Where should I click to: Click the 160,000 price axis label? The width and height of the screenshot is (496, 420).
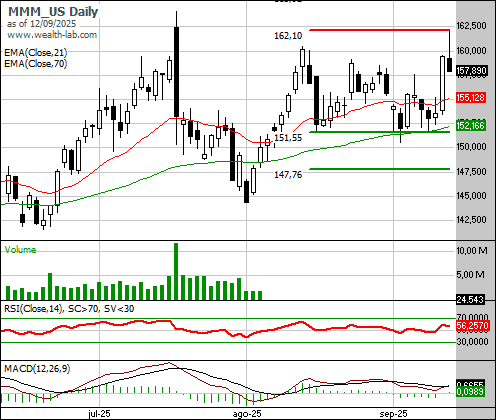click(x=471, y=51)
